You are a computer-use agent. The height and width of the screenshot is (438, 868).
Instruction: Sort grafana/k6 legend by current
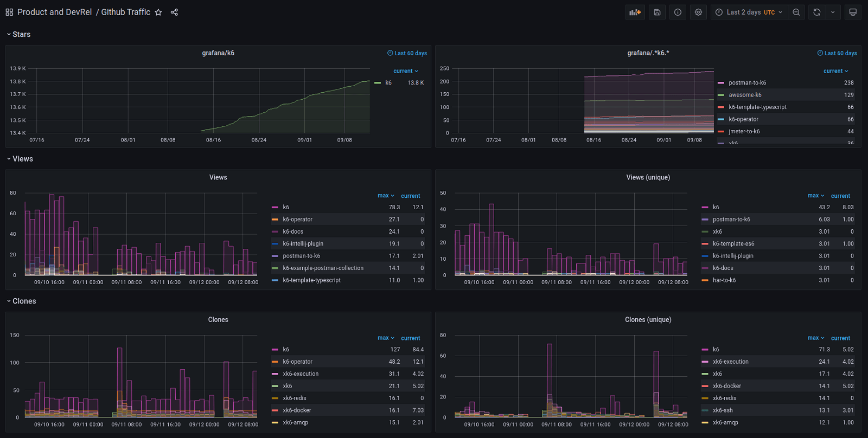point(406,71)
